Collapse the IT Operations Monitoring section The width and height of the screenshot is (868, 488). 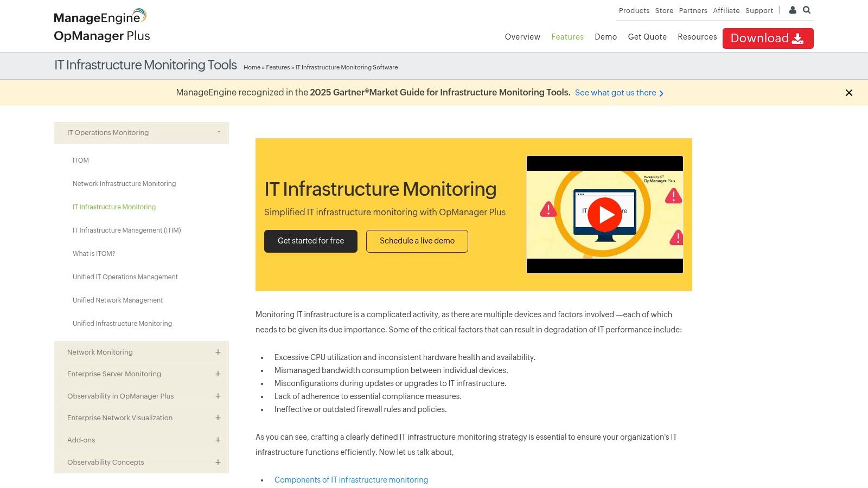[142, 133]
